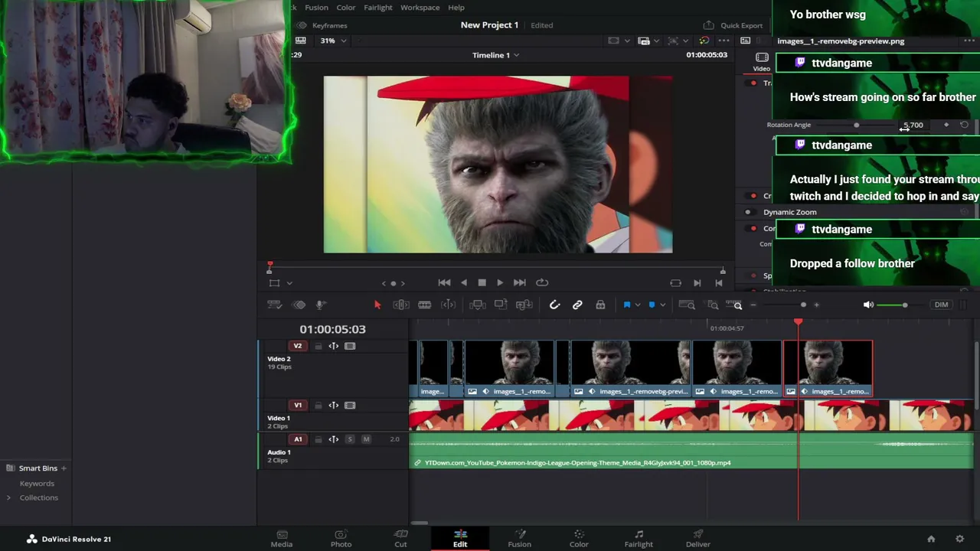Viewport: 980px width, 551px height.
Task: Play the timeline forward
Action: point(500,282)
